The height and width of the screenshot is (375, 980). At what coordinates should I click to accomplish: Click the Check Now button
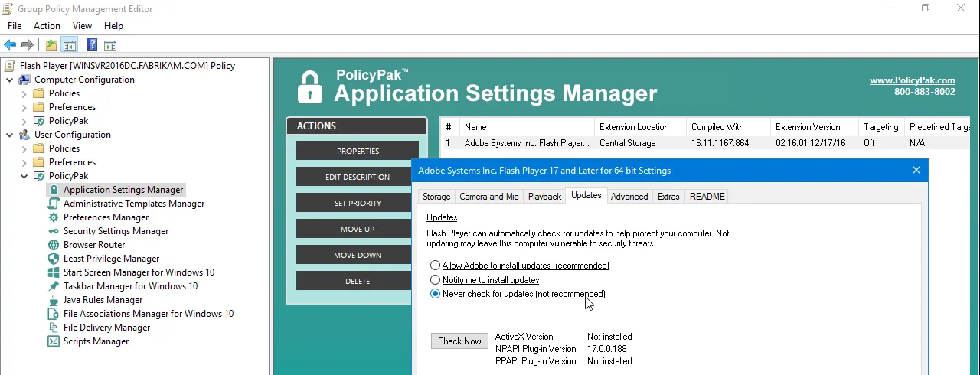tap(459, 341)
